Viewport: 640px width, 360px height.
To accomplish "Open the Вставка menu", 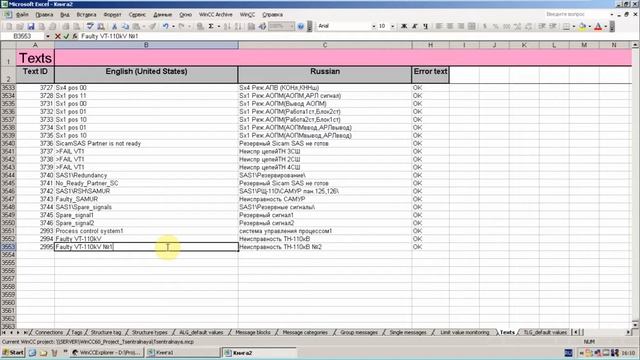I will click(x=87, y=14).
